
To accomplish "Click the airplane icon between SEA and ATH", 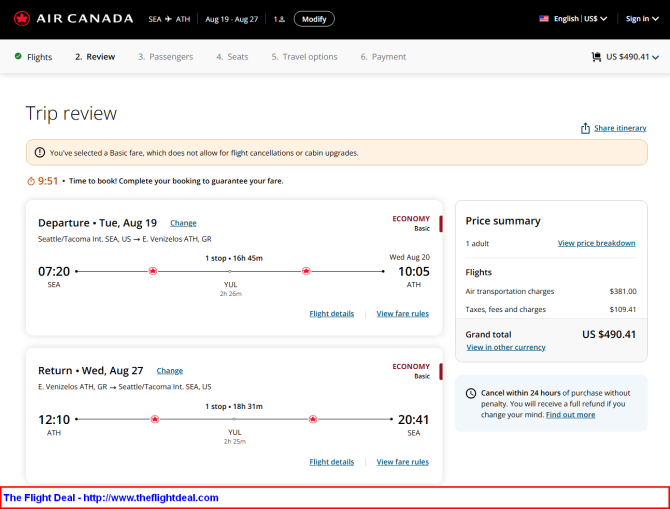I will (x=168, y=19).
